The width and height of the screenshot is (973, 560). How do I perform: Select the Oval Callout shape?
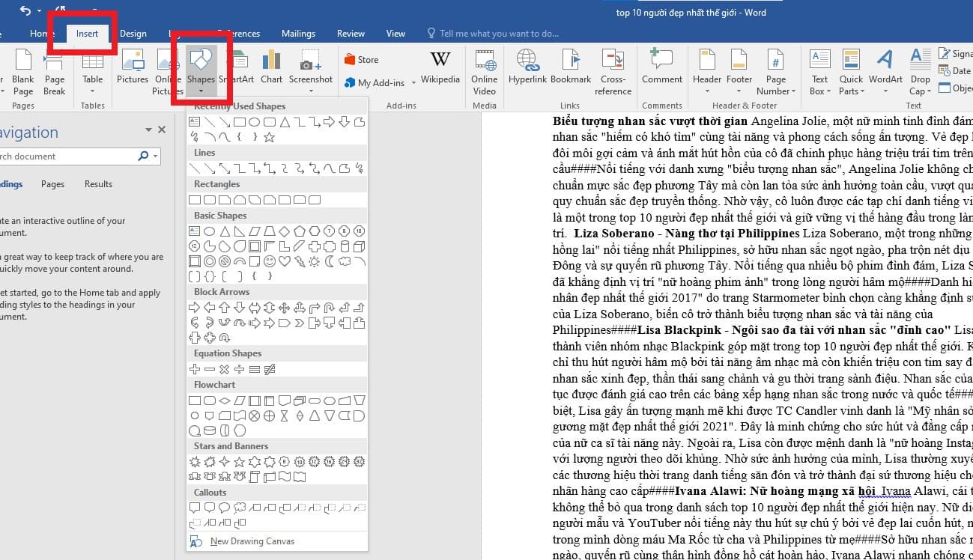(x=225, y=508)
